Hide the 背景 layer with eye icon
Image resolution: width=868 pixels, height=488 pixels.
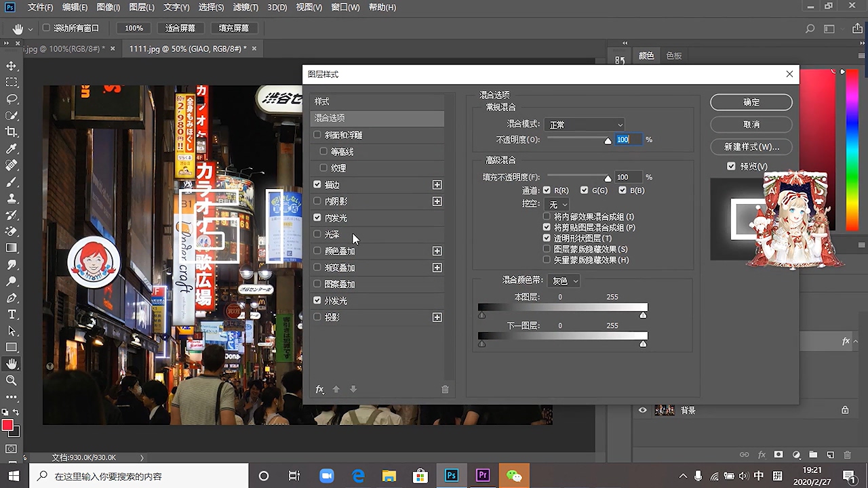pyautogui.click(x=642, y=410)
